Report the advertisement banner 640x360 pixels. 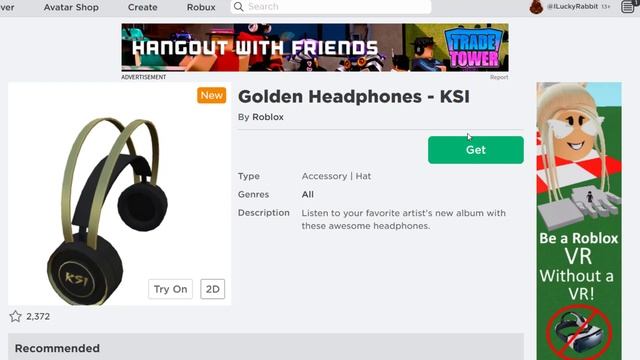tap(499, 77)
